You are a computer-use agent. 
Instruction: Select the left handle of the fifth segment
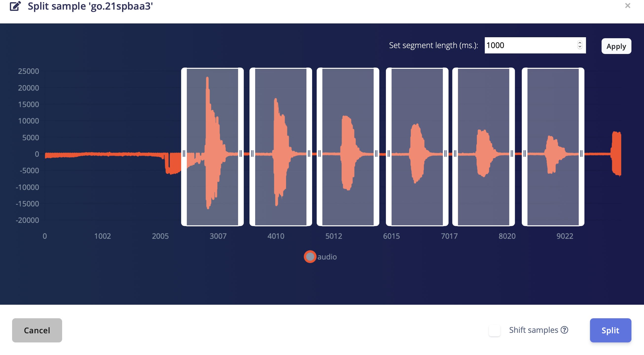point(455,154)
